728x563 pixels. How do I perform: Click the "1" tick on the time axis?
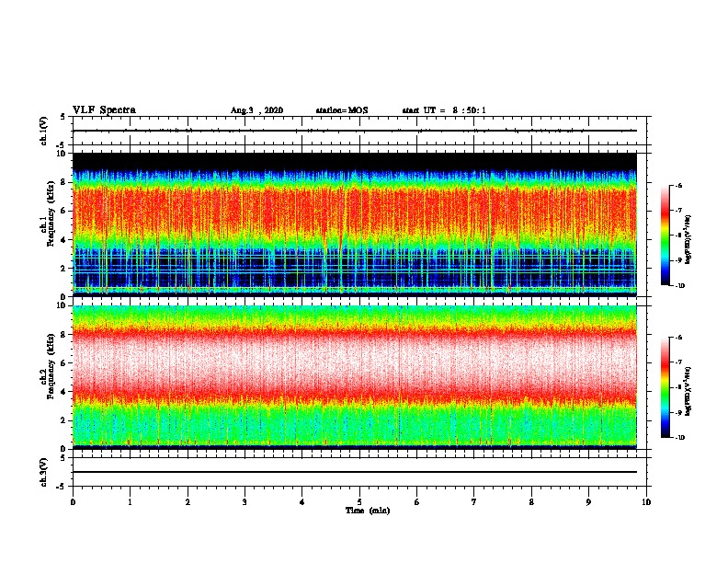tap(131, 502)
